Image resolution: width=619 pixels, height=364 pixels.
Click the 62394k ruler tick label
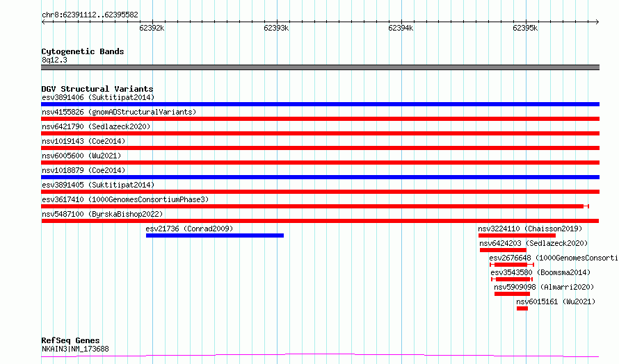(x=401, y=28)
